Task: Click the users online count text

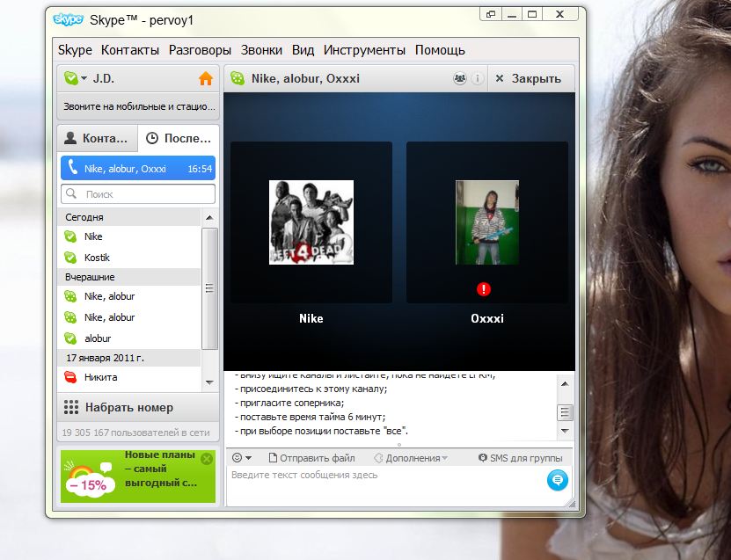Action: coord(135,433)
